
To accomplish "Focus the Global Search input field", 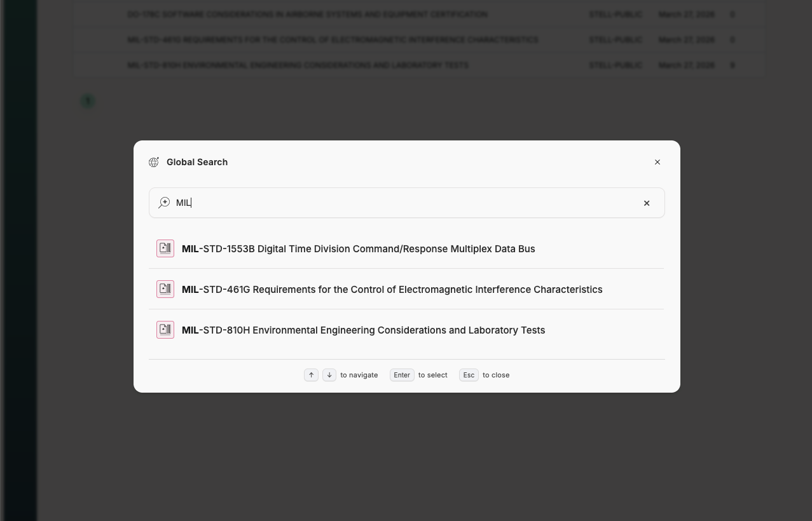I will [407, 203].
